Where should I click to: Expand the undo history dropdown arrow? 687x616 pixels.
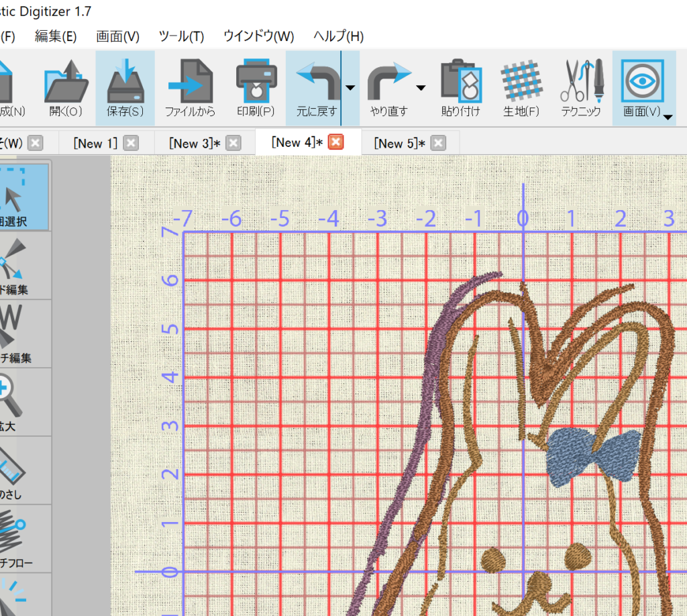point(350,87)
